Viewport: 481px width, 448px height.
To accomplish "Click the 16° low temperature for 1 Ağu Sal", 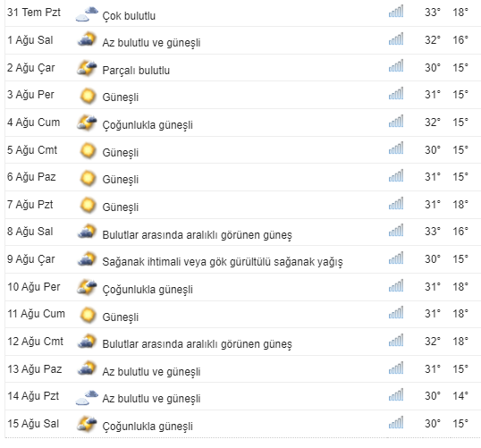I will point(460,40).
